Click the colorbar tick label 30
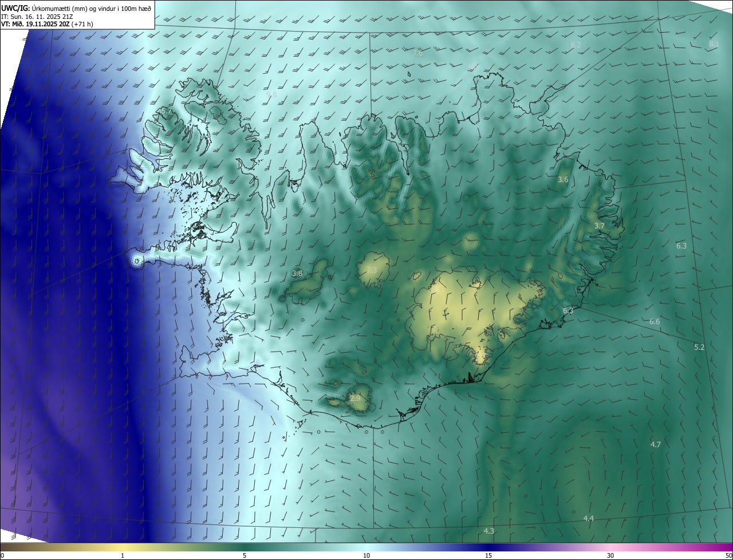Image resolution: width=733 pixels, height=560 pixels. [x=610, y=556]
